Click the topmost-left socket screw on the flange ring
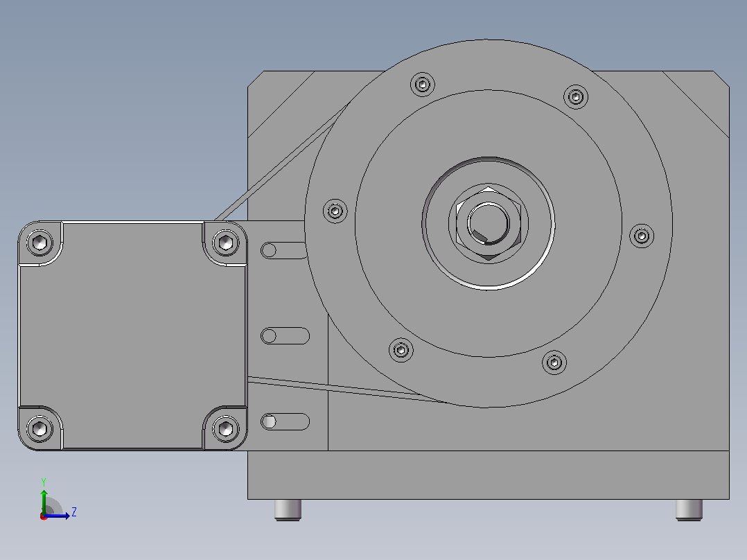 (422, 85)
